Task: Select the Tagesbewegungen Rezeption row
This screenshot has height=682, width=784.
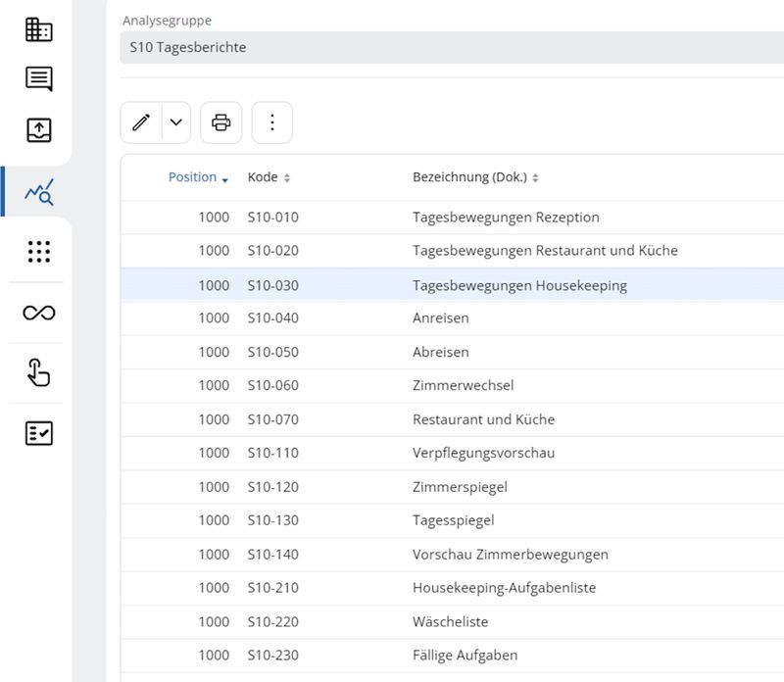Action: [x=506, y=218]
